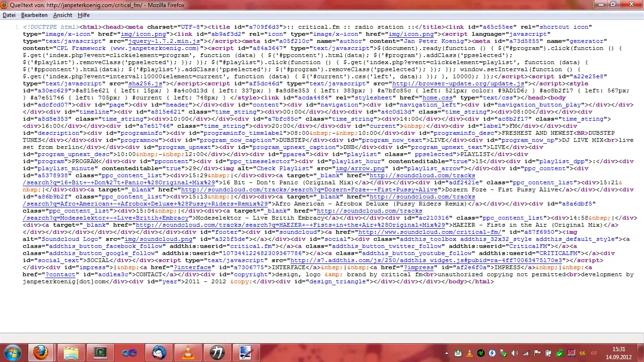Viewport: 644px width, 362px height.
Task: Open the img/soundcloud.png link
Action: pos(158,239)
